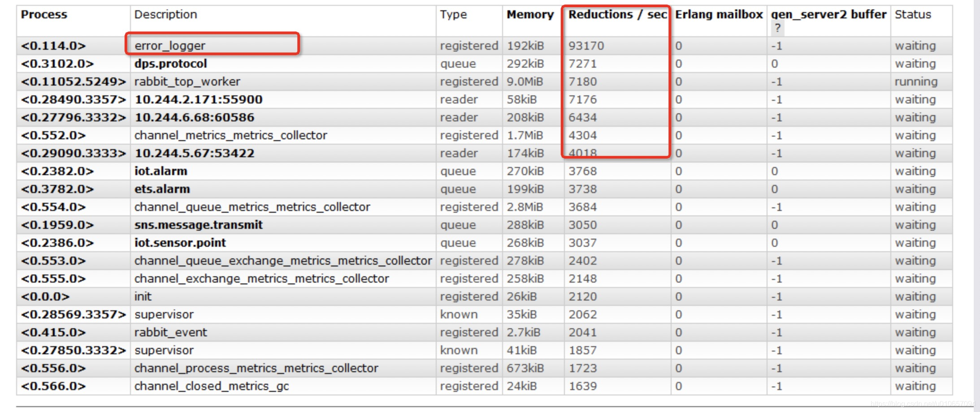Open process <0.1959.0> details
Viewport: 980px width, 412px height.
click(x=57, y=225)
